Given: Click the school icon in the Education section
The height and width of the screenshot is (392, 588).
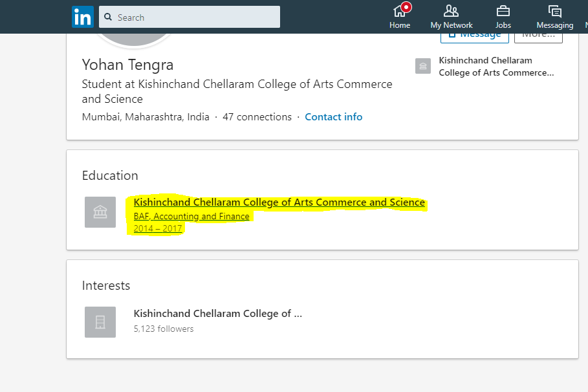Looking at the screenshot, I should 100,212.
